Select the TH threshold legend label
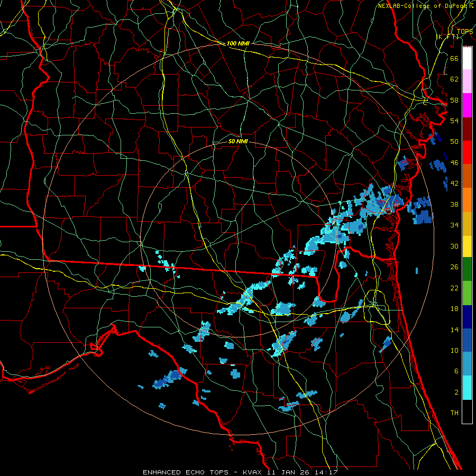 click(x=454, y=413)
